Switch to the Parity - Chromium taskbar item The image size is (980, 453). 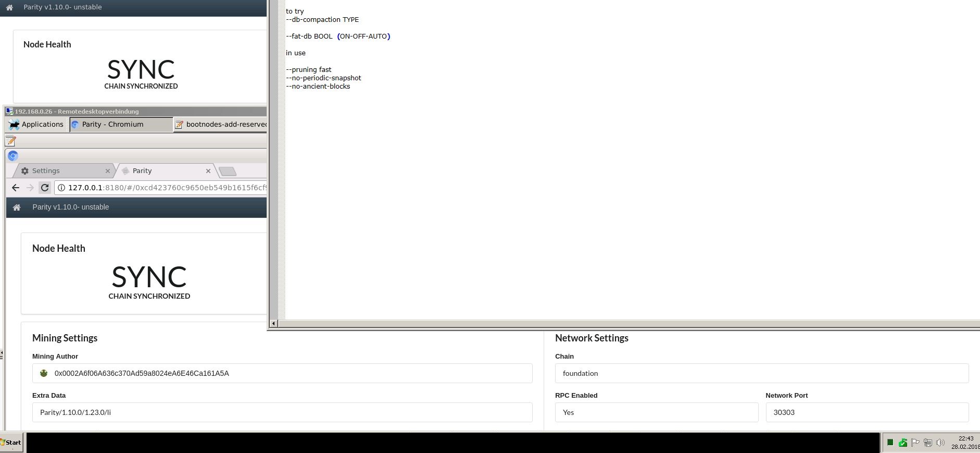121,124
